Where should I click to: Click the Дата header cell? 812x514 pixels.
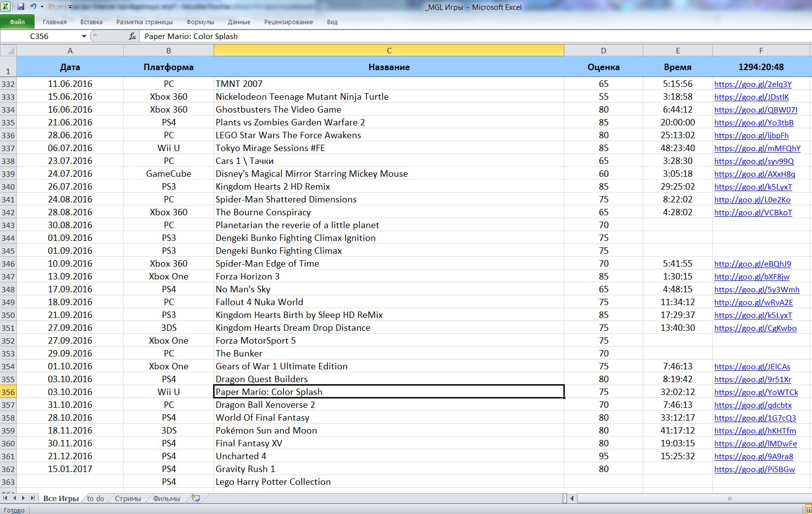(70, 67)
